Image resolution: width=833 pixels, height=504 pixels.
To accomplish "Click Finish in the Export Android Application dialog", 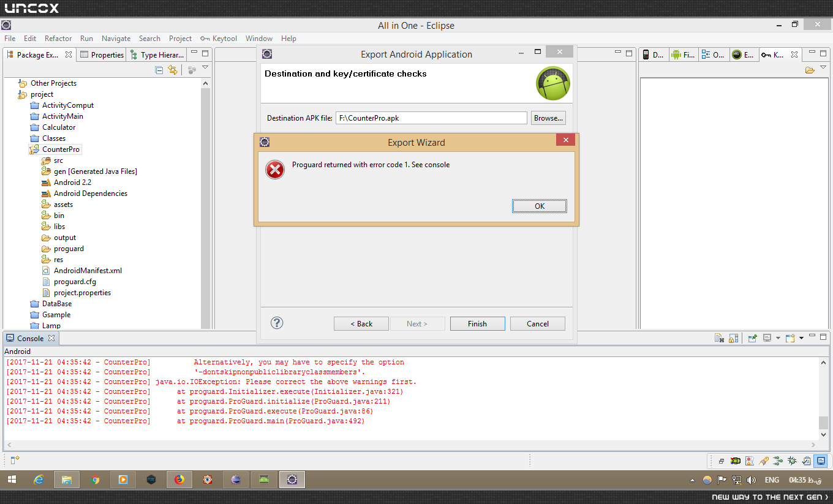I will click(x=477, y=323).
